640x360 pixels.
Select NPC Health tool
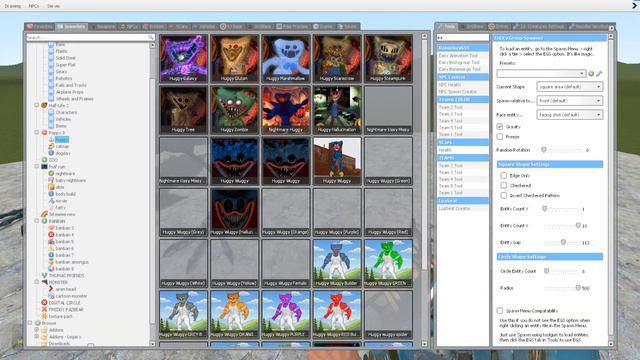click(462, 85)
